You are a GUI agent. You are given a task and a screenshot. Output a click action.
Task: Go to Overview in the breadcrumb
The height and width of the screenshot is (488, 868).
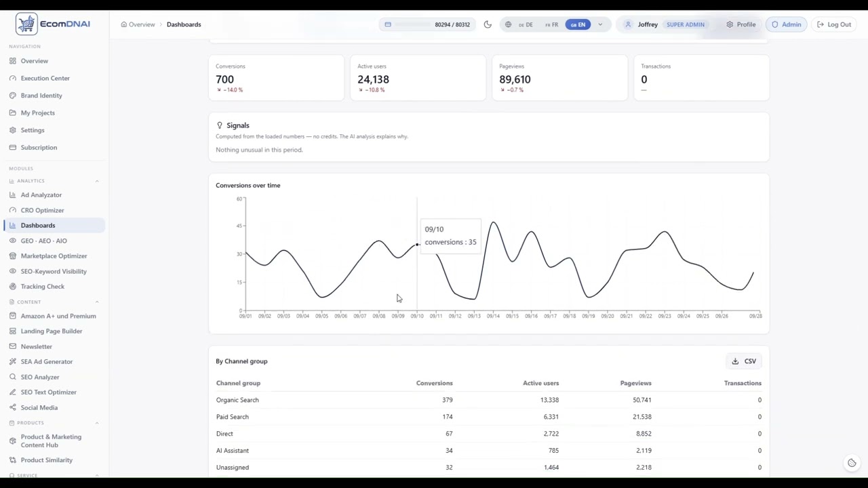tap(138, 24)
